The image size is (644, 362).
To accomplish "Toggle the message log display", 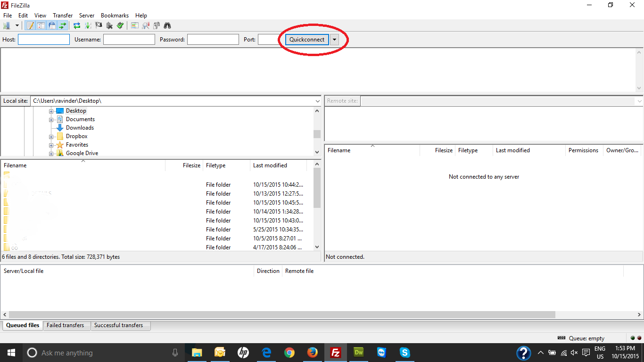I will [x=31, y=25].
